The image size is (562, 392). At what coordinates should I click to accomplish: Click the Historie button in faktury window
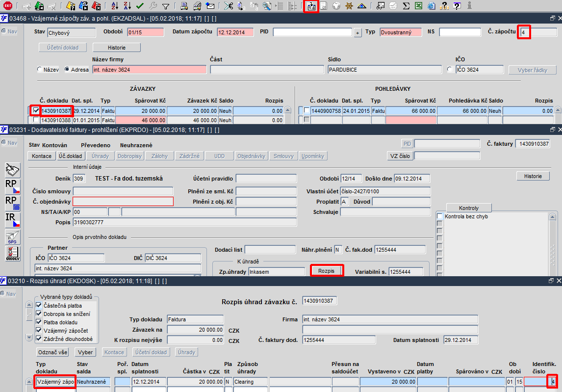point(533,176)
